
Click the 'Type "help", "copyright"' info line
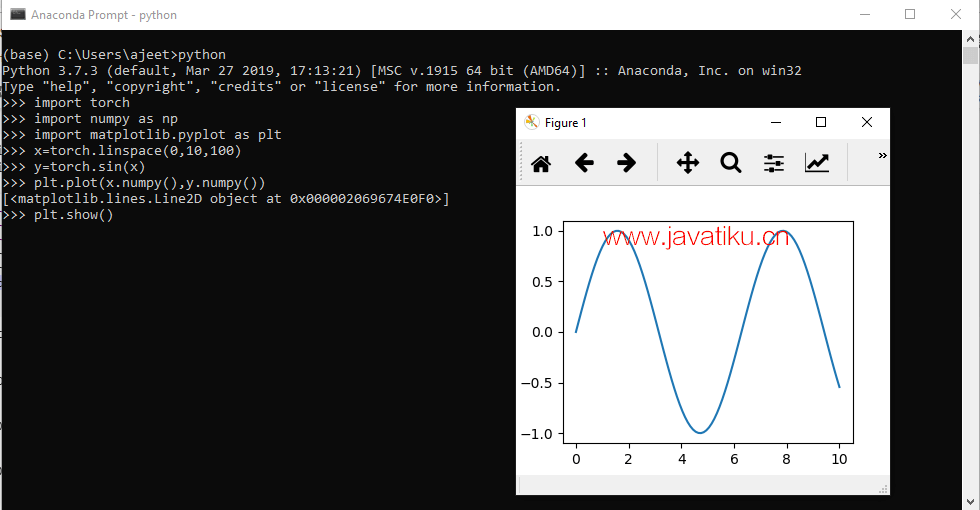tap(282, 87)
